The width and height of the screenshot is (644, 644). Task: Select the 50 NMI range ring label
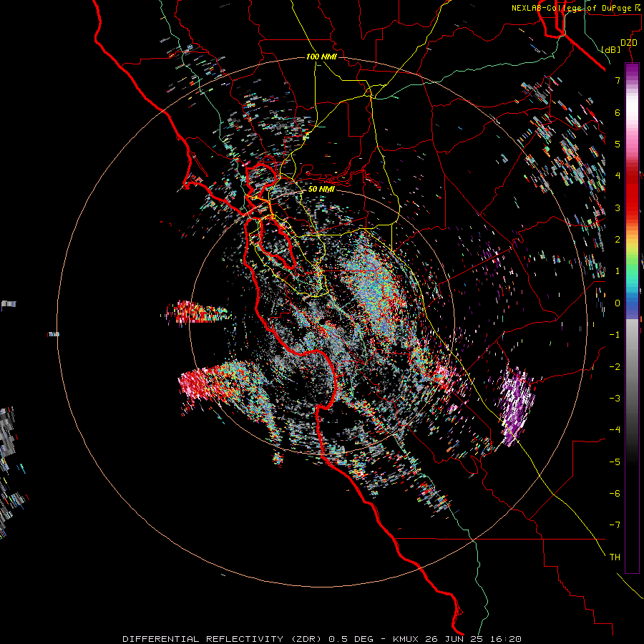tap(321, 189)
